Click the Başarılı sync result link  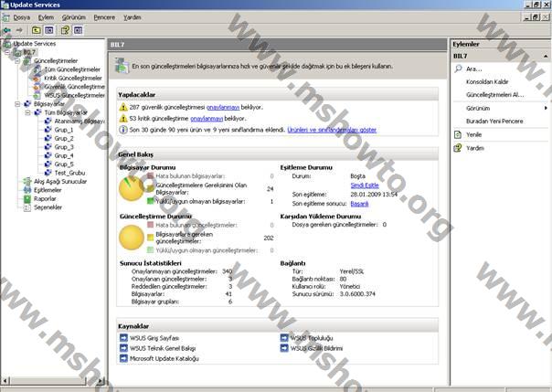[359, 204]
